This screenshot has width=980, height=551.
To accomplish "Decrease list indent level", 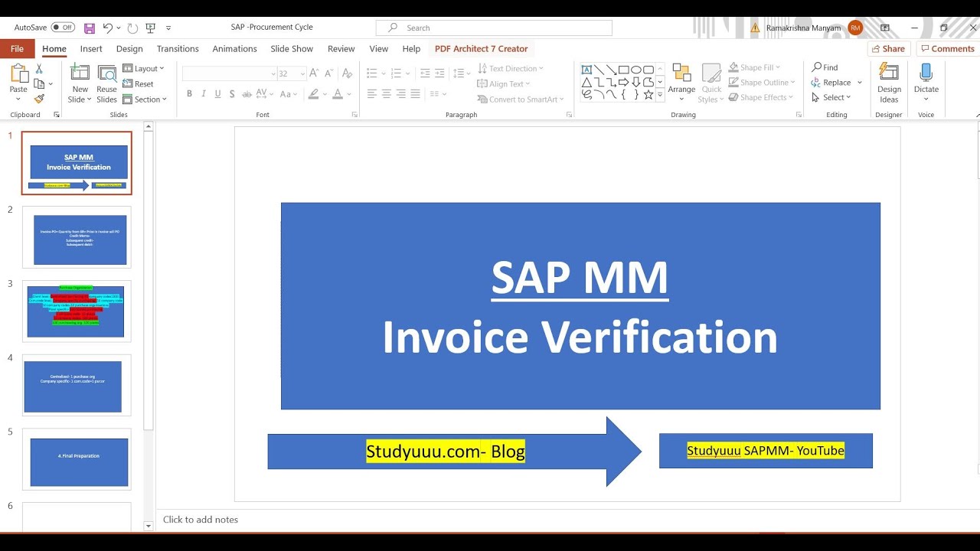I will point(426,73).
